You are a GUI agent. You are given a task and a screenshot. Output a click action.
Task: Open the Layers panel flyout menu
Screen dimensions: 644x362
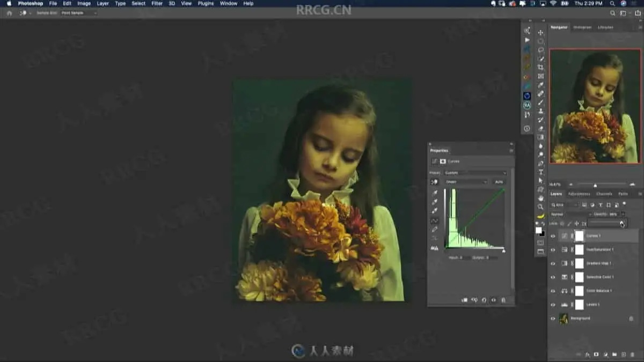pos(639,194)
